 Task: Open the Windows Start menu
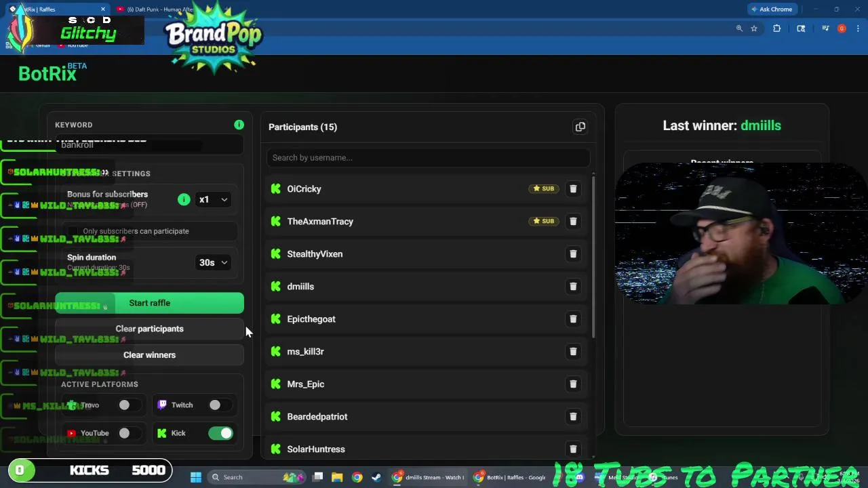[x=195, y=477]
